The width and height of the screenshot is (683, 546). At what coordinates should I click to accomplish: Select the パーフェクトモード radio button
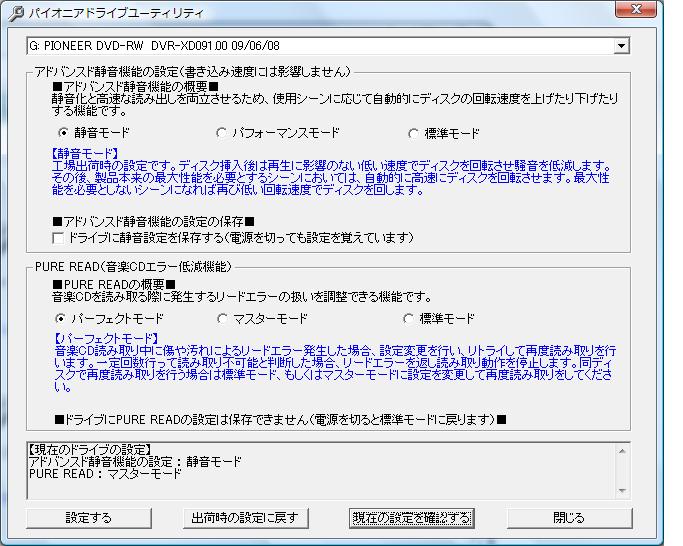pos(61,318)
